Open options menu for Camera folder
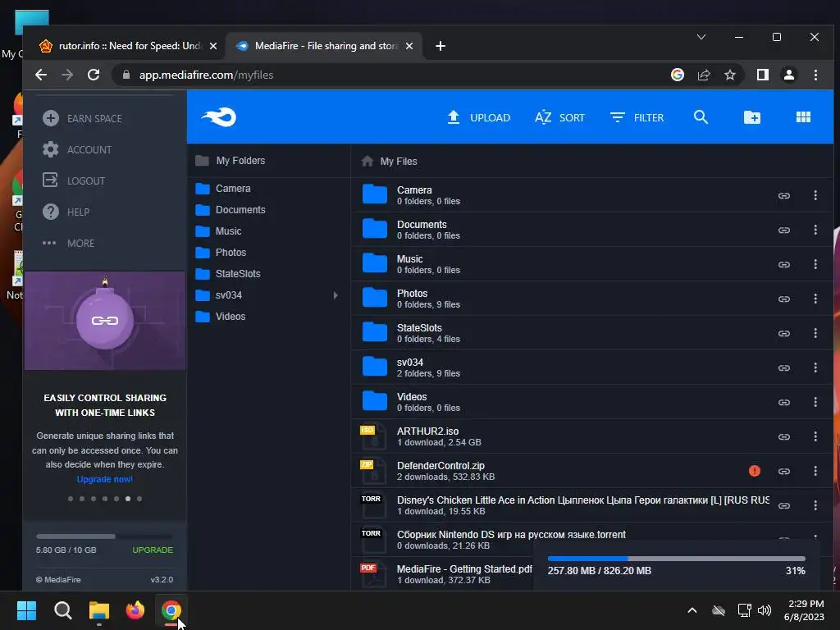The image size is (840, 630). click(x=815, y=195)
